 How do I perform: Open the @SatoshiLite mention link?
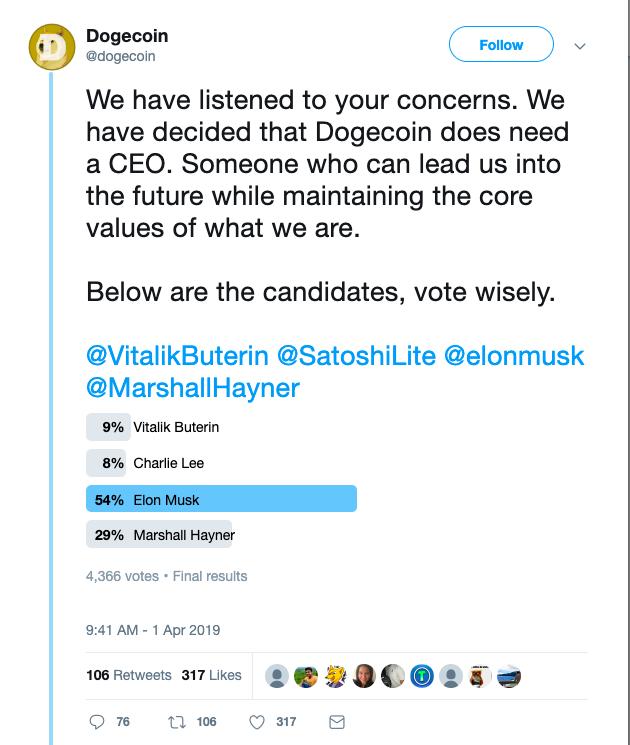coord(356,355)
